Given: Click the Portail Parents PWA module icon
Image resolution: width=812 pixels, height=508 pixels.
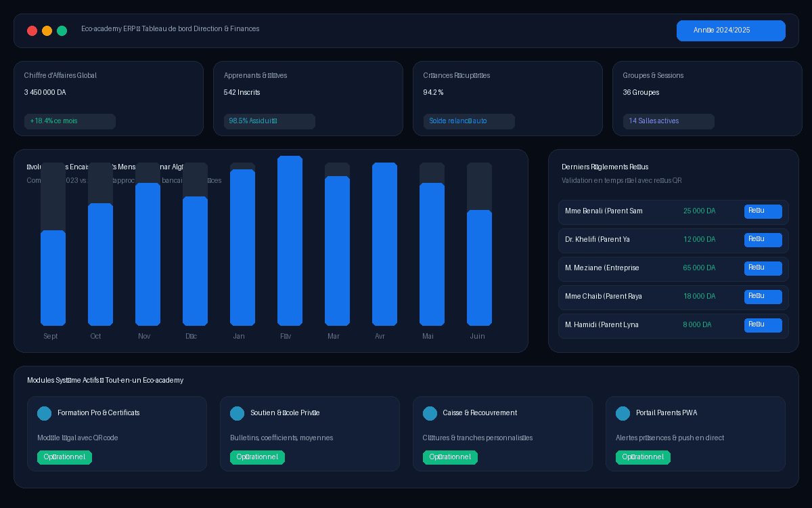Looking at the screenshot, I should click(x=623, y=413).
